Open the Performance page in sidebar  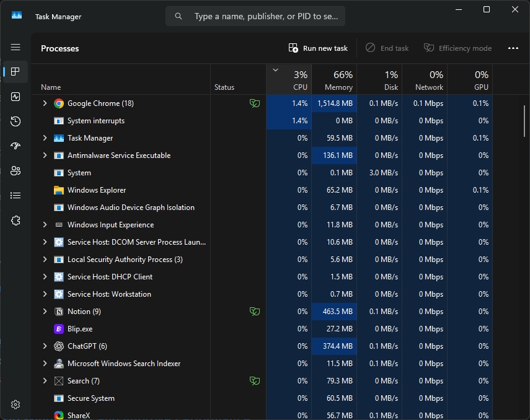pos(15,97)
